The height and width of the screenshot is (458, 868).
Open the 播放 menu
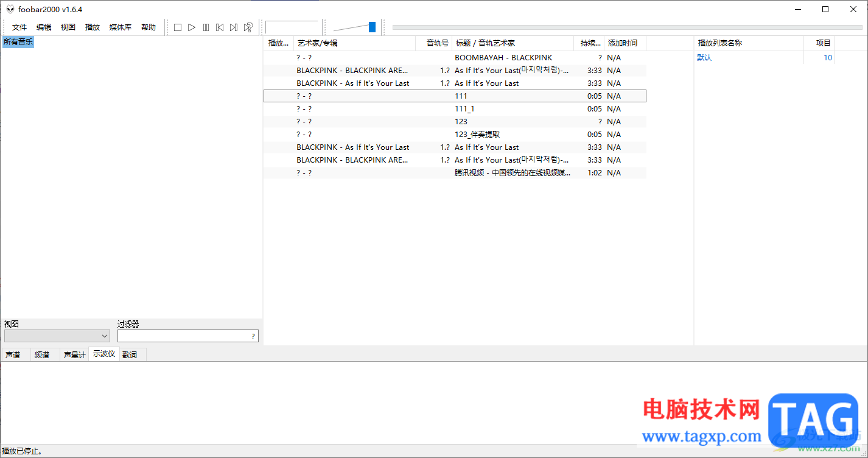click(x=93, y=27)
